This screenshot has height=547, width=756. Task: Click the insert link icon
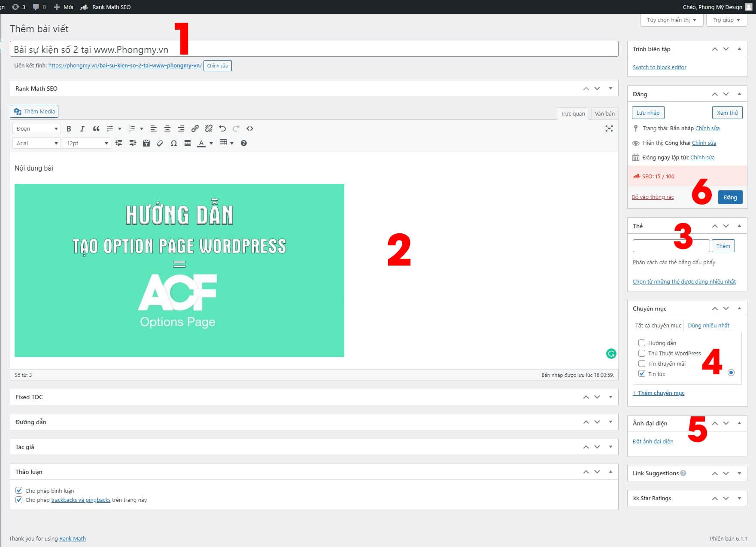click(x=195, y=128)
